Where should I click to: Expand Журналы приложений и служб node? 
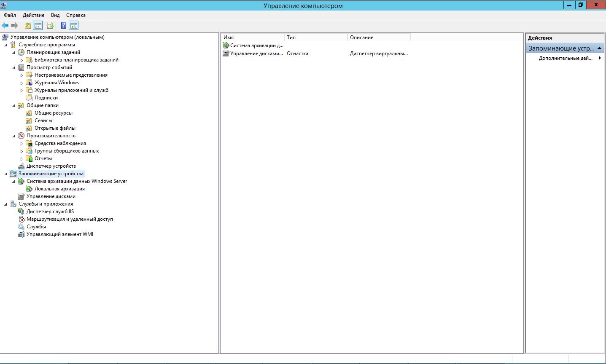point(22,91)
